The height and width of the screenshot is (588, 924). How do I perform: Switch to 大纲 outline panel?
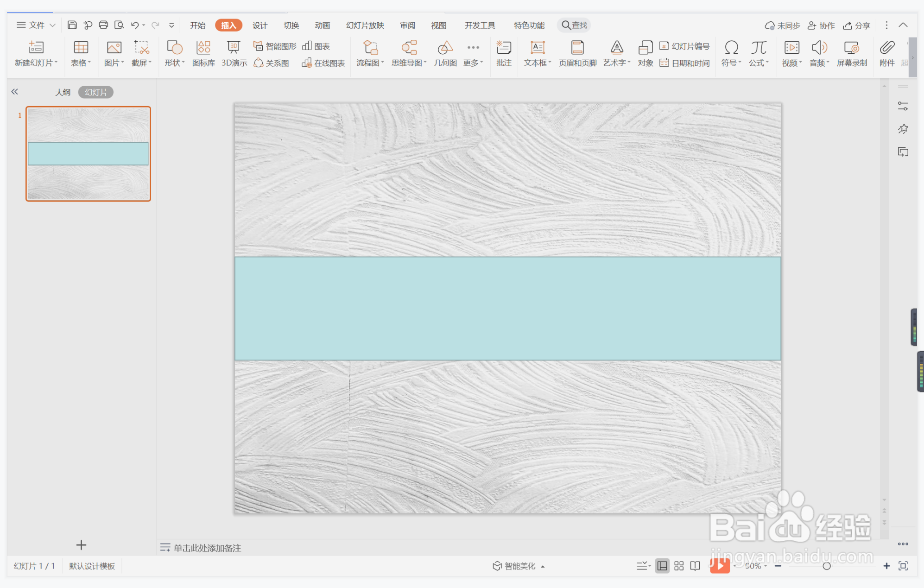point(63,92)
